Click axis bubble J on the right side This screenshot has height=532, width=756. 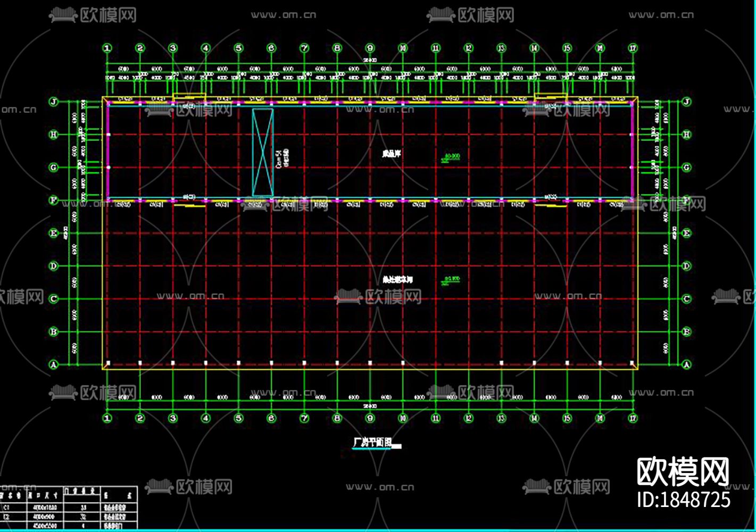click(686, 102)
